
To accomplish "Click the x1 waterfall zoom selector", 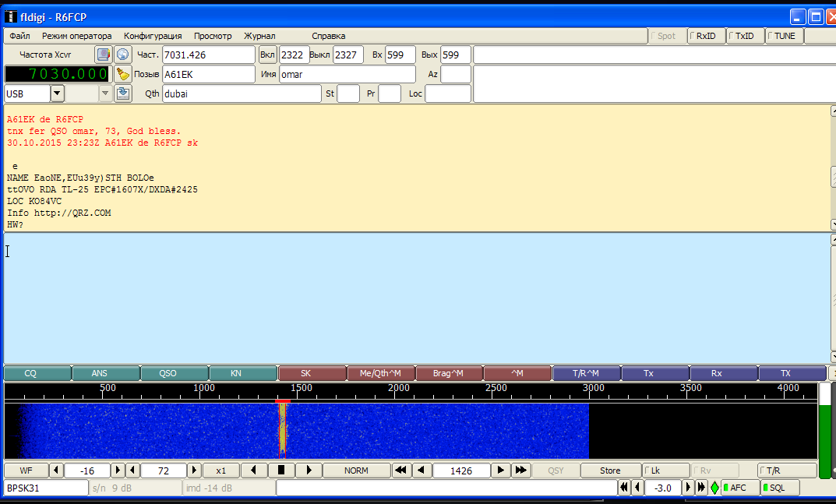I will (221, 471).
